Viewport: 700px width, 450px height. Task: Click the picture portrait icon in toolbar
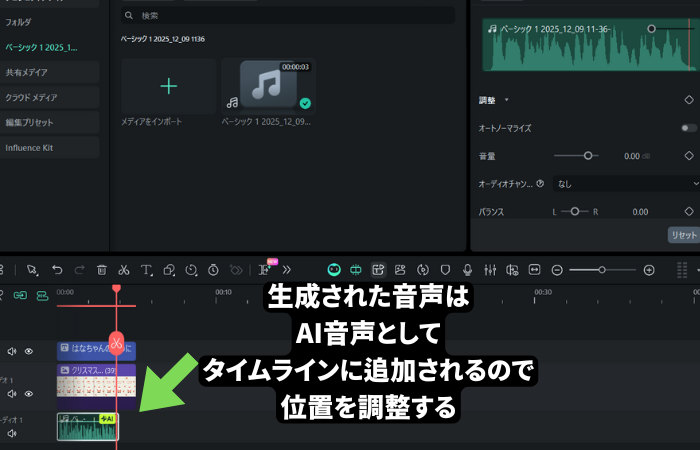click(x=400, y=270)
